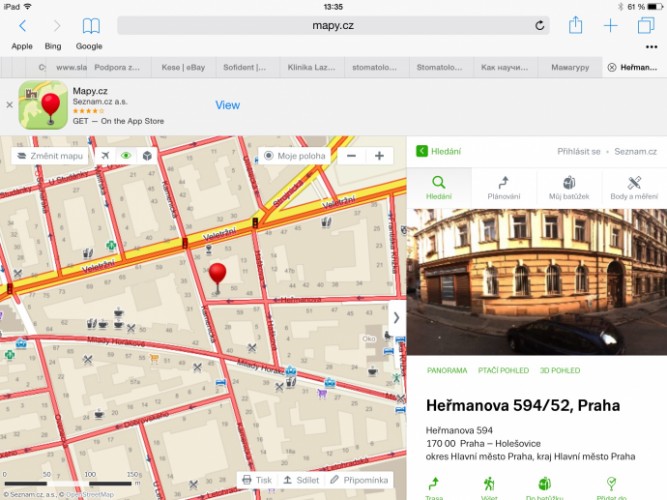
Task: Start a route with Trasa icon
Action: 434,488
